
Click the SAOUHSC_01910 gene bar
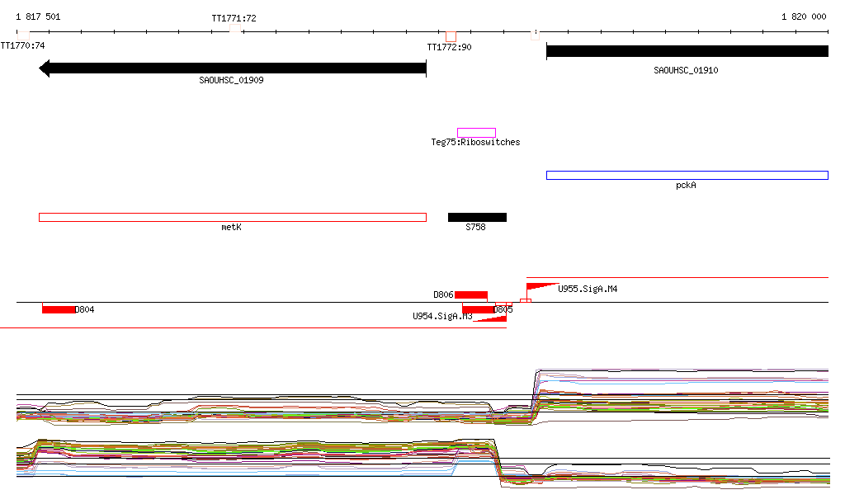[x=687, y=51]
